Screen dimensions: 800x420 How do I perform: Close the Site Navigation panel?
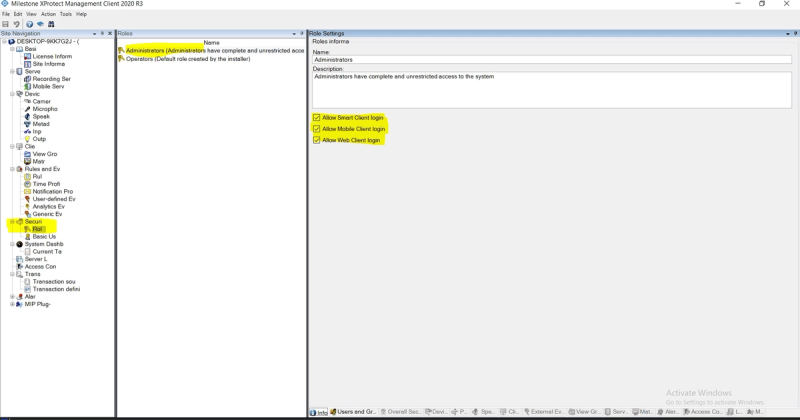pos(110,34)
